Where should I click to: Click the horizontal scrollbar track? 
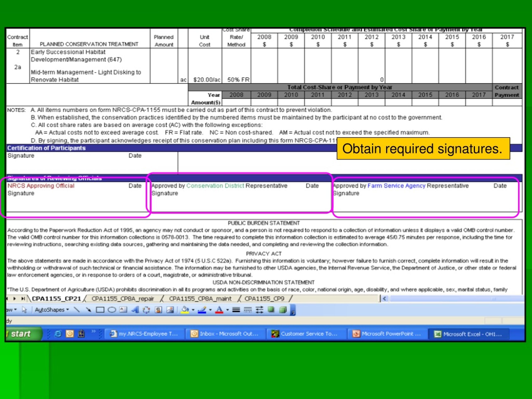click(x=457, y=298)
